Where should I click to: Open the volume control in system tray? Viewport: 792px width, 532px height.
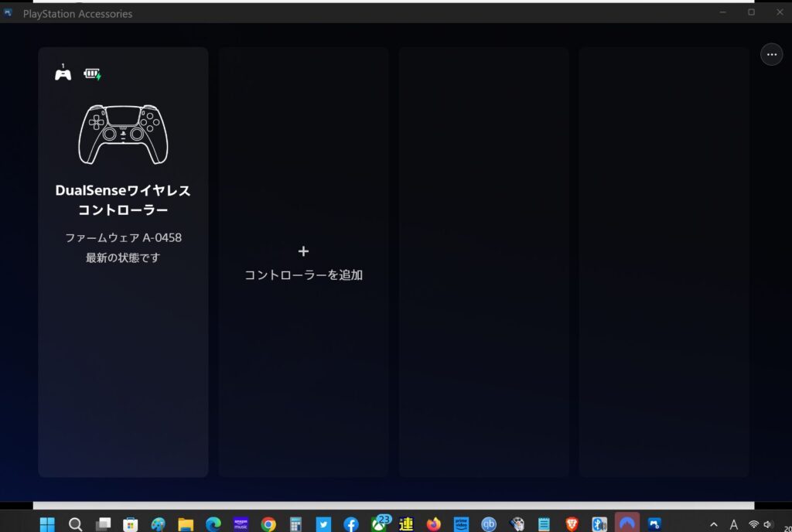768,525
